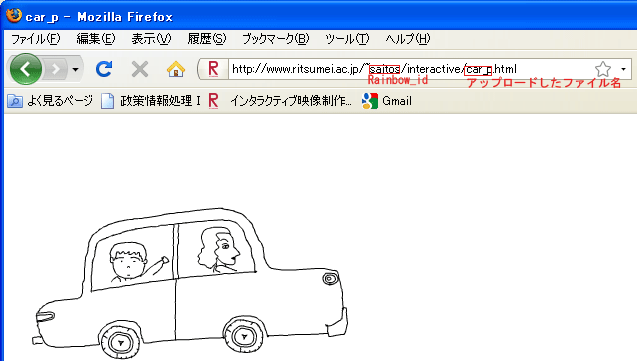Open the ファイル(F) menu

pos(36,39)
